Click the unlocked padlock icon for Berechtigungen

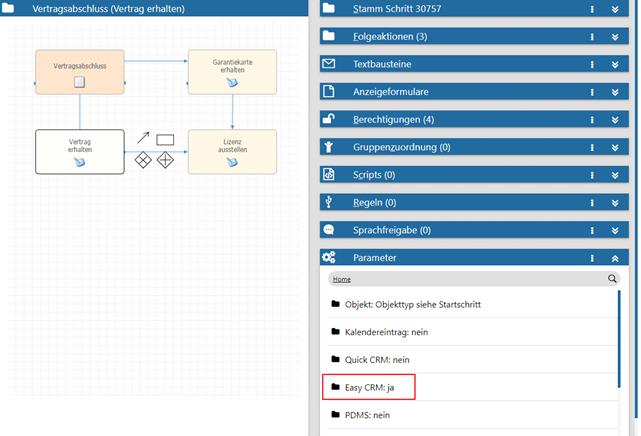coord(328,119)
